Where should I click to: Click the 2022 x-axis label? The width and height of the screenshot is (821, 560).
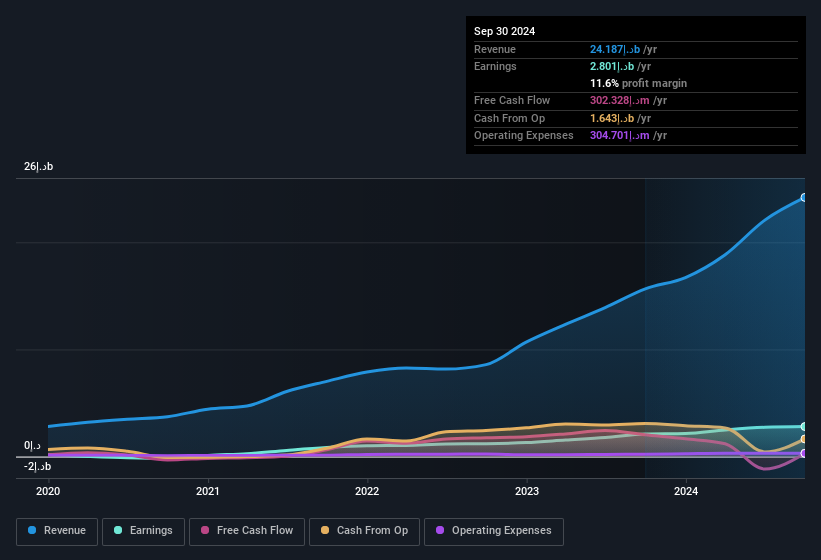click(367, 491)
